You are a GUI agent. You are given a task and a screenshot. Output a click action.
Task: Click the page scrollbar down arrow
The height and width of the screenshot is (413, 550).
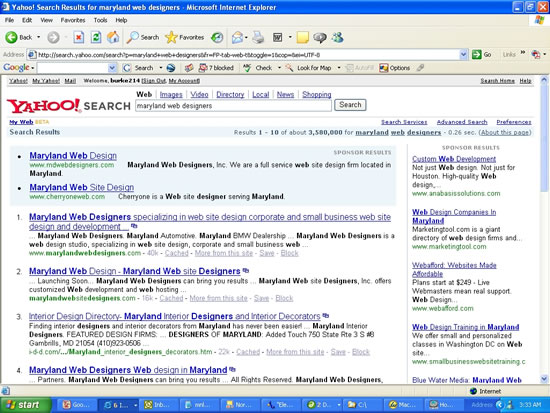[x=544, y=379]
